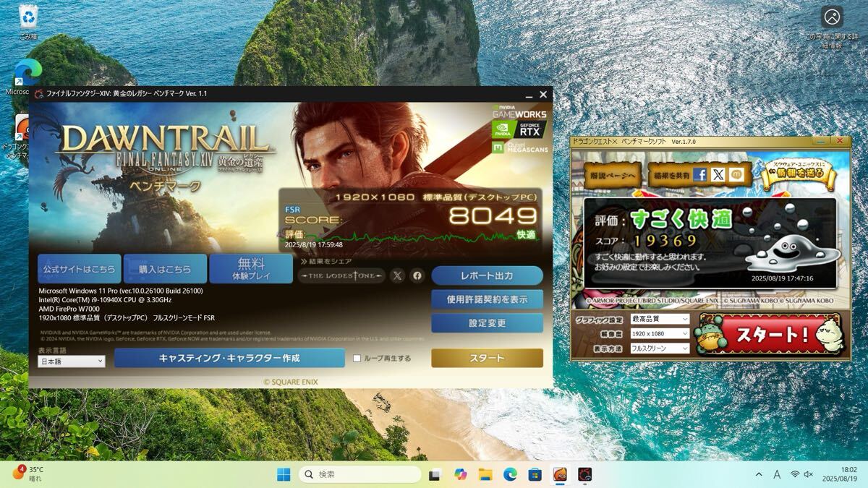Click the 購入はこちら button
The image size is (868, 488).
(x=165, y=269)
